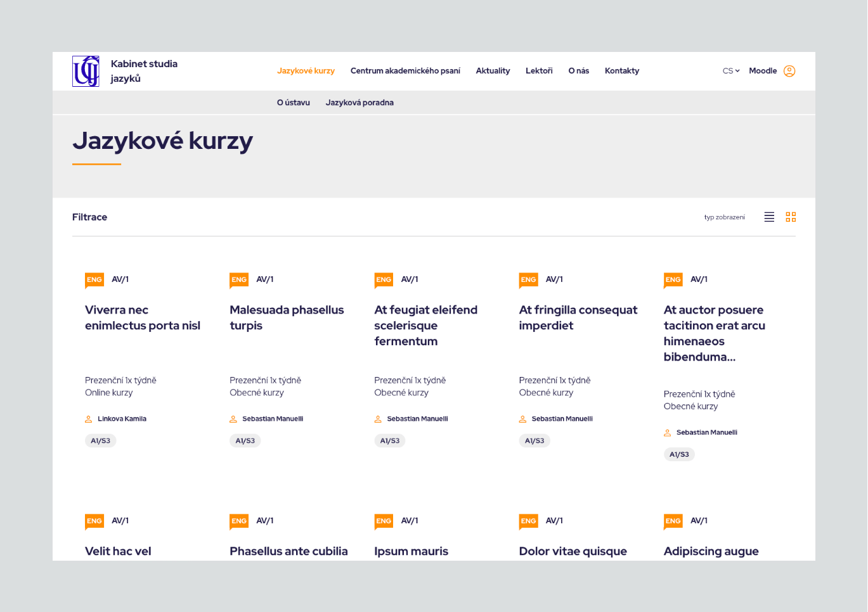Click Sebastian Manuelli on At auctor card

[x=707, y=433]
